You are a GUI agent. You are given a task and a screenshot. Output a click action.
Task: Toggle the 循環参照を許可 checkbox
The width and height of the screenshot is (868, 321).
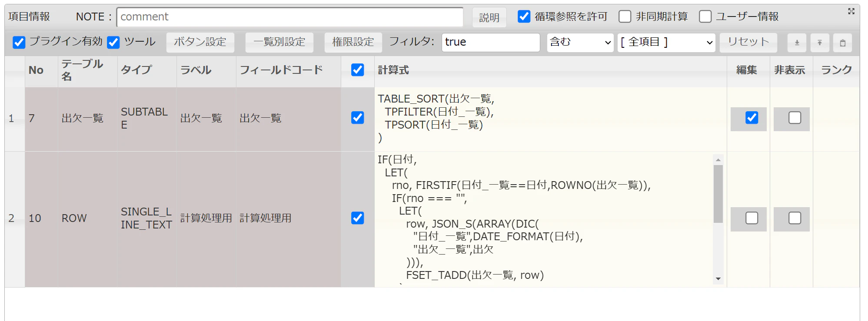tap(524, 17)
